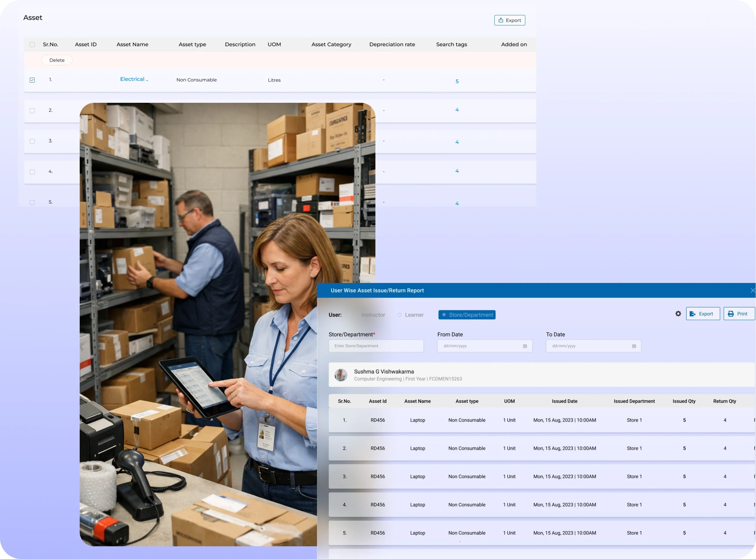The image size is (756, 559).
Task: Select the Learner radio option
Action: pyautogui.click(x=400, y=315)
